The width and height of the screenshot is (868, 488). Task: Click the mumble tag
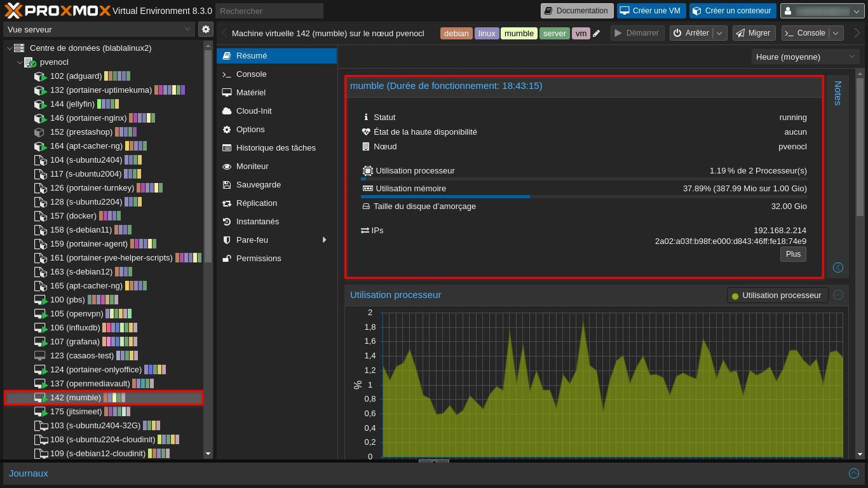(x=519, y=34)
